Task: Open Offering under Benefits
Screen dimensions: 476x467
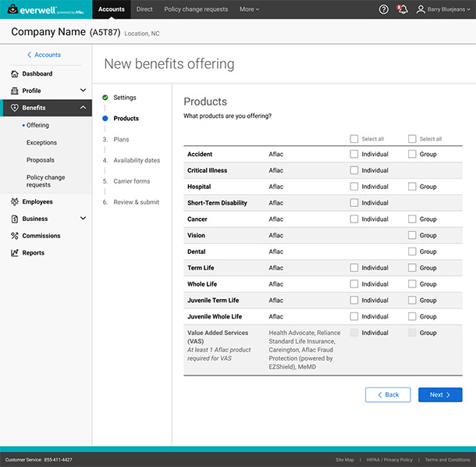Action: 37,125
